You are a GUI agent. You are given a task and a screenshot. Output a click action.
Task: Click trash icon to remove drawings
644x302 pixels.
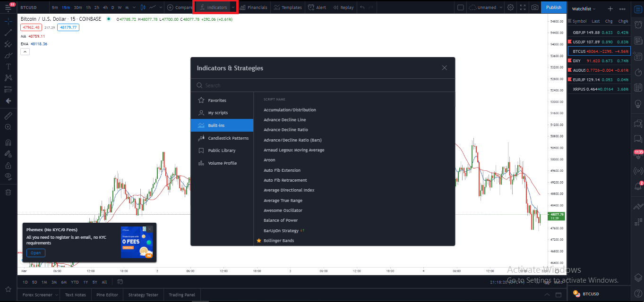[8, 192]
